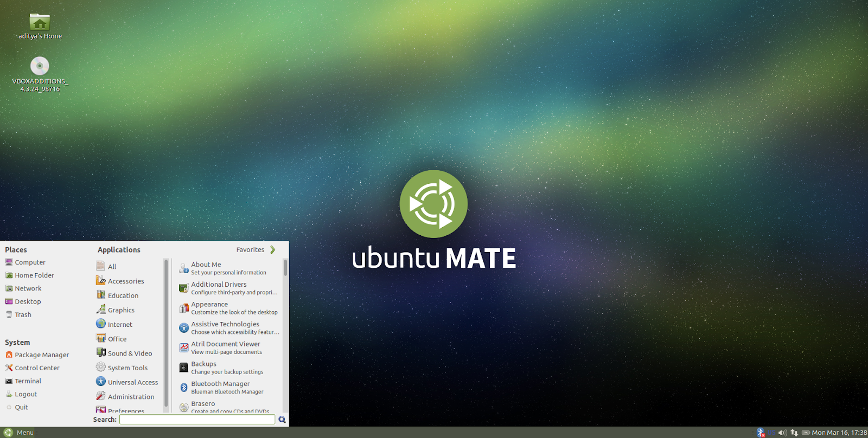Focus the menu Search text field
The width and height of the screenshot is (868, 438).
tap(197, 420)
